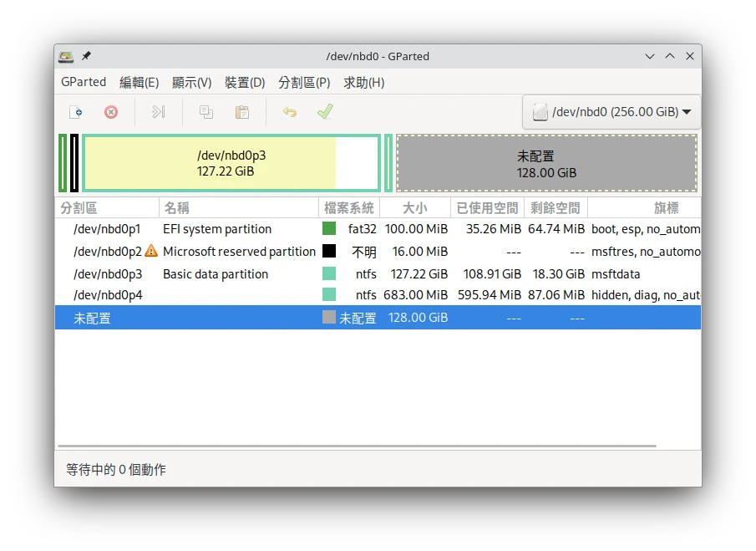
Task: Select the /dev/nbd0p2 partition row
Action: (378, 252)
